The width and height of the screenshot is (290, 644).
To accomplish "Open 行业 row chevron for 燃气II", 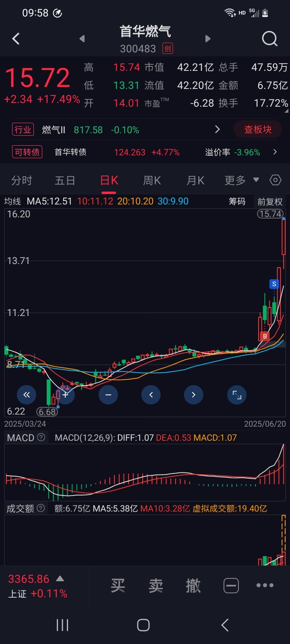I will click(x=217, y=129).
